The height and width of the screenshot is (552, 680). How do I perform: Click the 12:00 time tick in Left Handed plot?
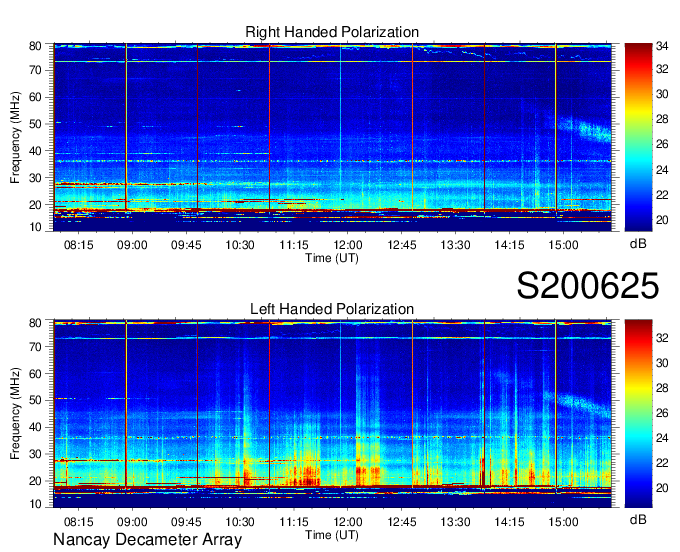coord(348,522)
